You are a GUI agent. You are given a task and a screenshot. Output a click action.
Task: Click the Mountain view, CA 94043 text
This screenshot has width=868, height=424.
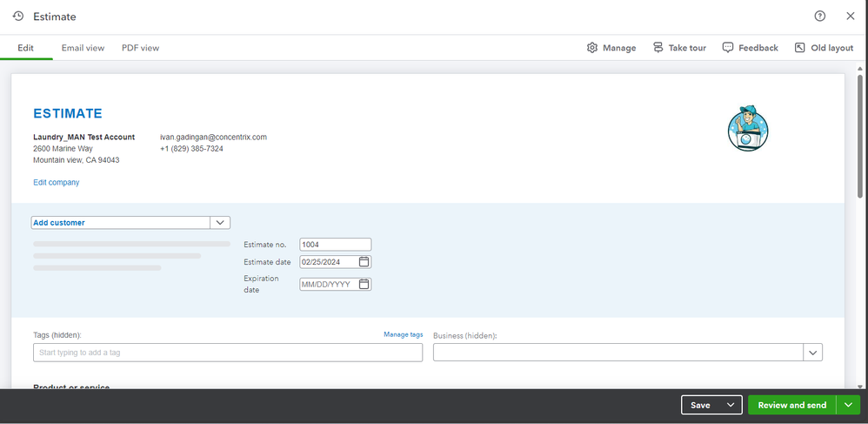pos(77,160)
